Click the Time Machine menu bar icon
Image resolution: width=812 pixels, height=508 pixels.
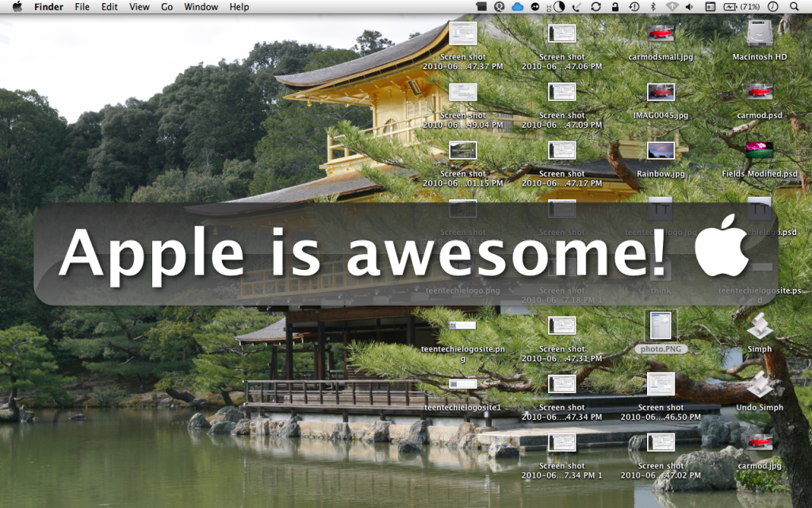pos(634,6)
